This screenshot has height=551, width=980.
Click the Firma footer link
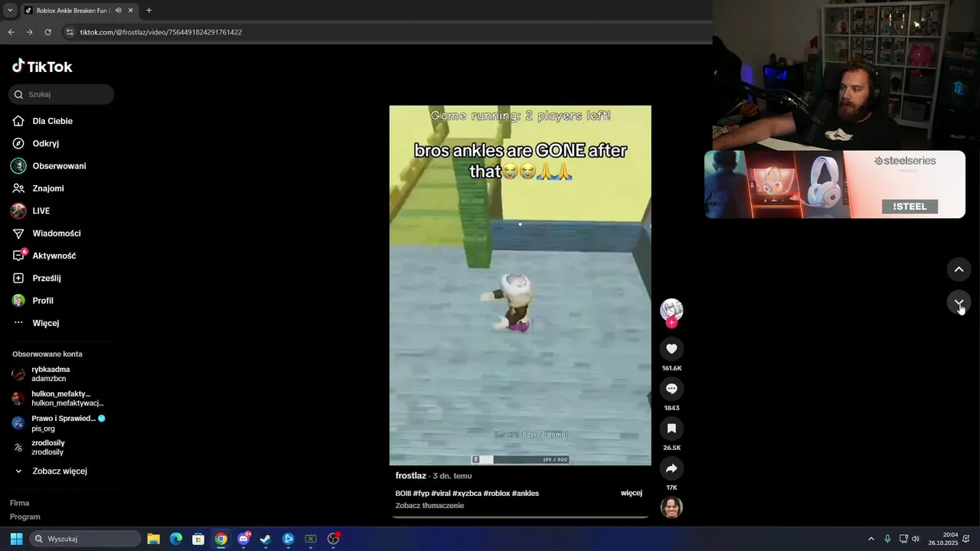click(x=20, y=503)
